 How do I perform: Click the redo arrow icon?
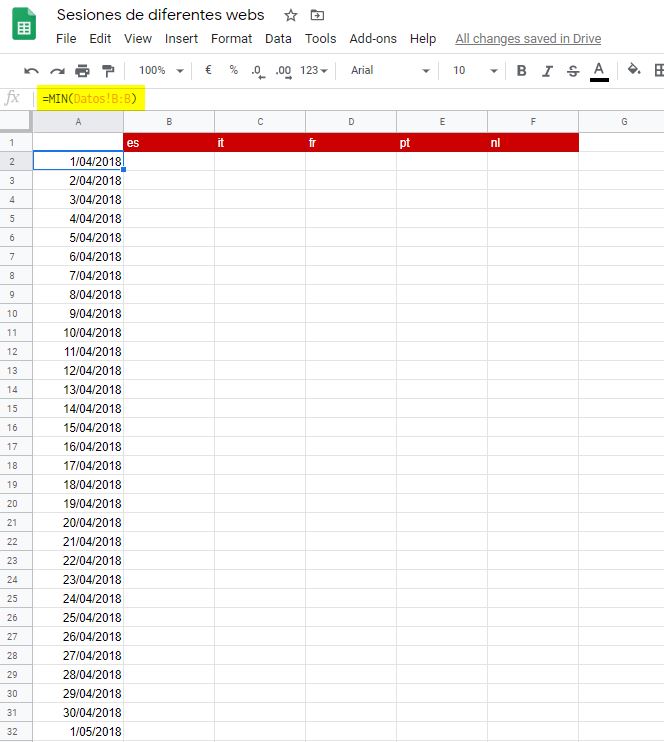57,71
